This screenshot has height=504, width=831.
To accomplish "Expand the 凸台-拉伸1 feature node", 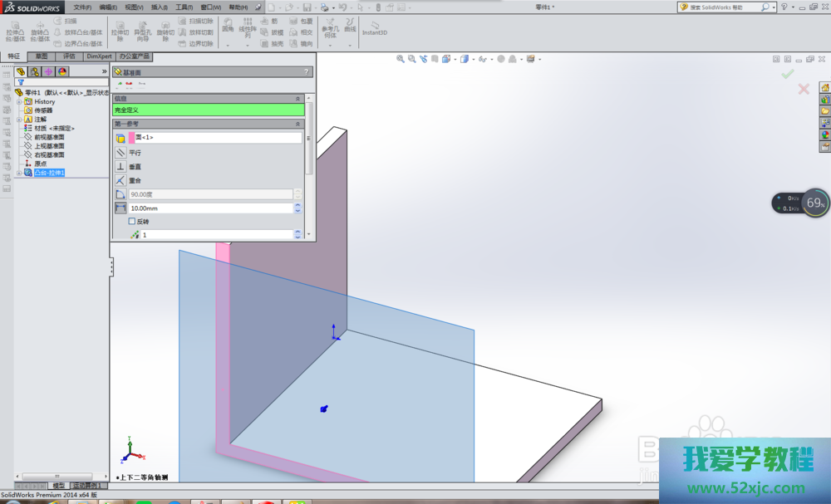I will click(18, 173).
